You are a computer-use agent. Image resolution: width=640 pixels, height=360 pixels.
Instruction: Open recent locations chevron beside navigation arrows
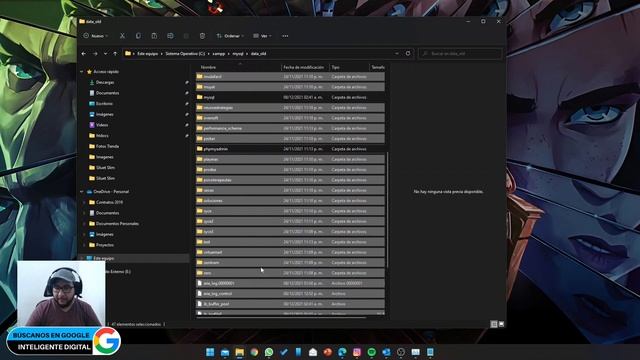tap(105, 53)
